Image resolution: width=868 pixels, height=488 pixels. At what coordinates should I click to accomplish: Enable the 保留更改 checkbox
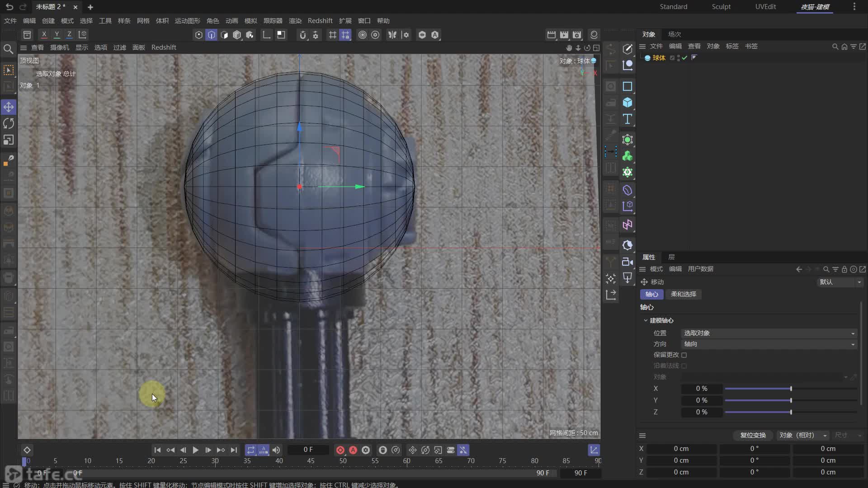tap(684, 355)
